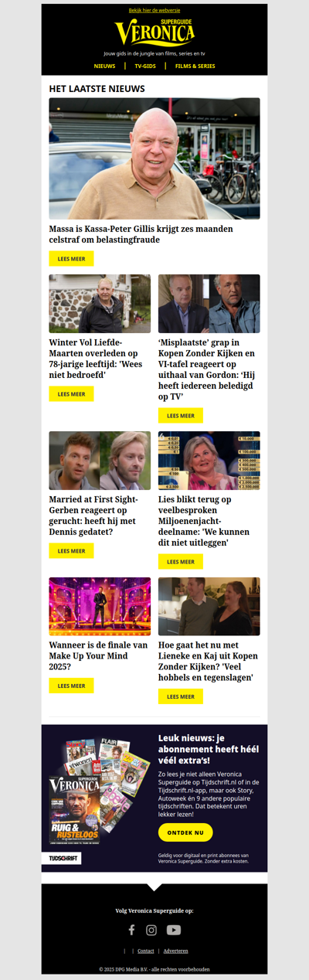Click 'Bekijk hier de webversie' link

(154, 11)
